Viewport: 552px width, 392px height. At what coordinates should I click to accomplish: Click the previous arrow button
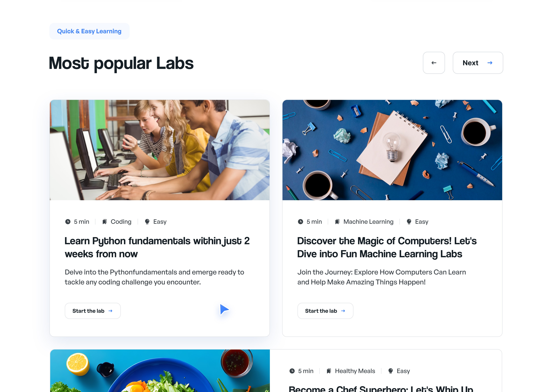pos(434,63)
